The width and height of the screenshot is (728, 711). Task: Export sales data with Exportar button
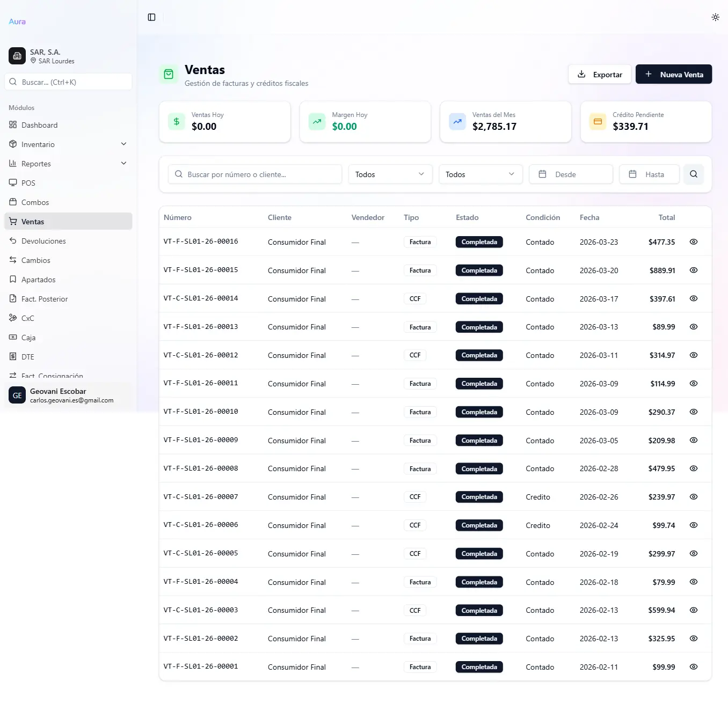(x=599, y=74)
